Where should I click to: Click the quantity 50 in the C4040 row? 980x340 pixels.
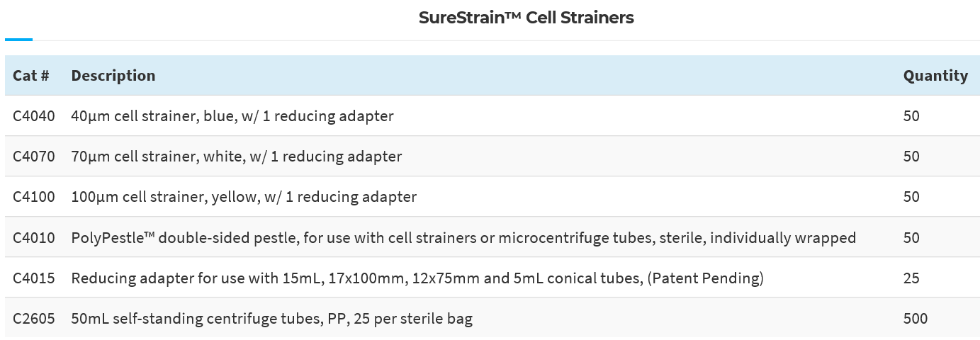(x=911, y=116)
